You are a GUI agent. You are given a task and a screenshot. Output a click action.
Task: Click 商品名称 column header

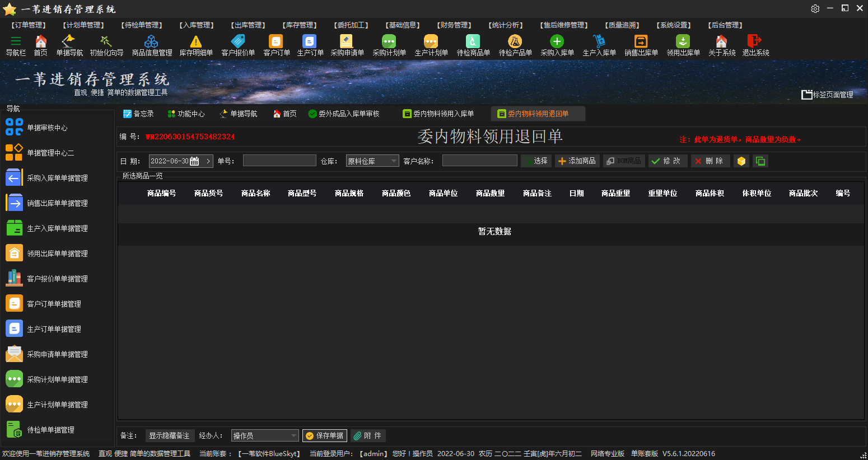tap(256, 193)
